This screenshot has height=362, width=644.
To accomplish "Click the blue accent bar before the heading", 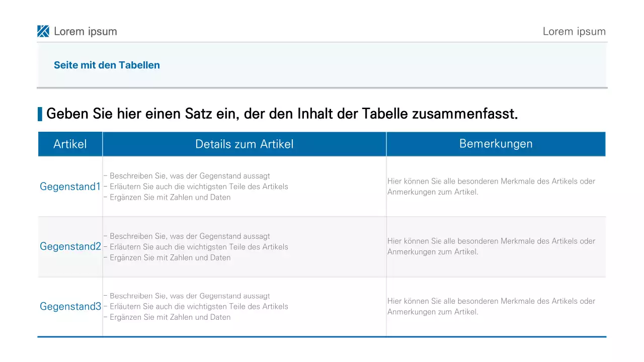I will click(40, 114).
